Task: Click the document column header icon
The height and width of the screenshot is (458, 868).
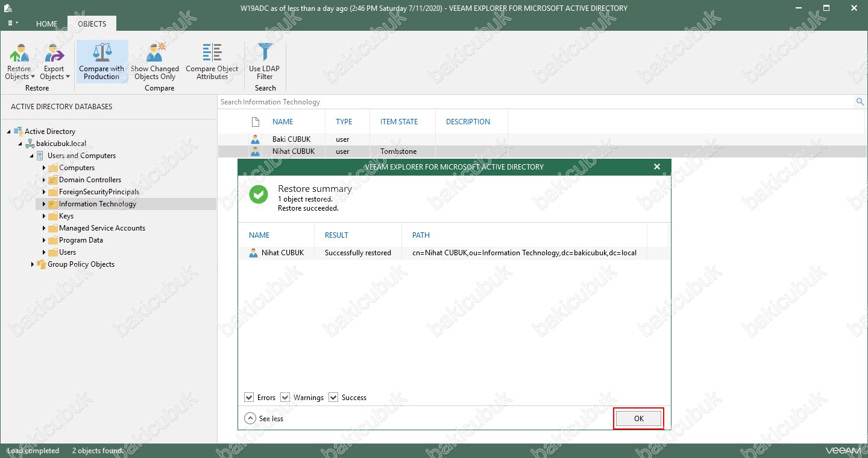Action: click(255, 121)
